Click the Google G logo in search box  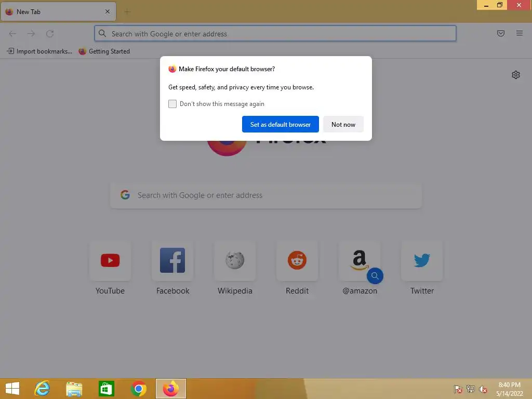point(125,195)
